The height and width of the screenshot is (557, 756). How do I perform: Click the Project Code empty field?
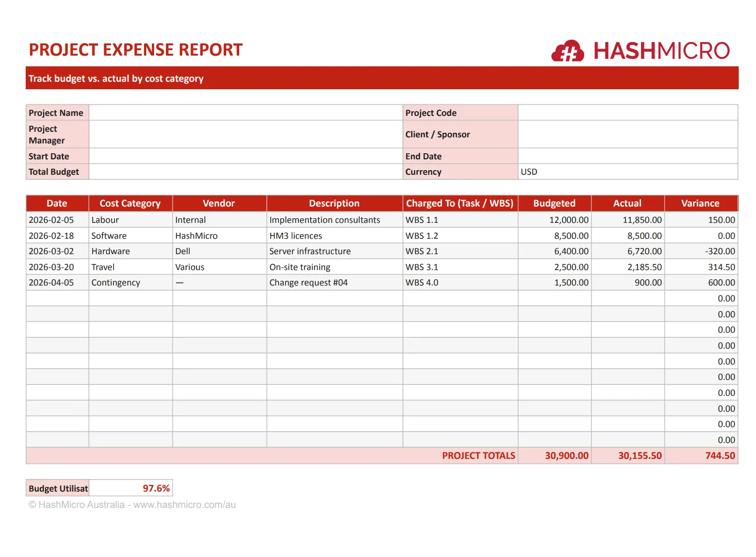click(x=628, y=113)
